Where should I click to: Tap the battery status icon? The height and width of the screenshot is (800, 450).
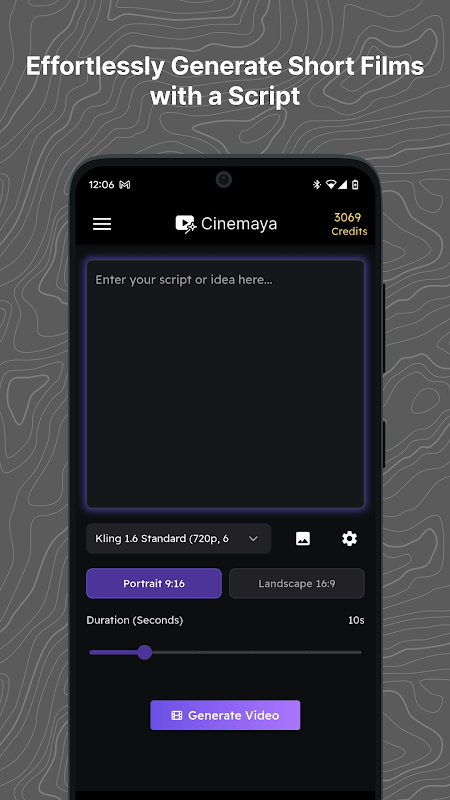[355, 185]
